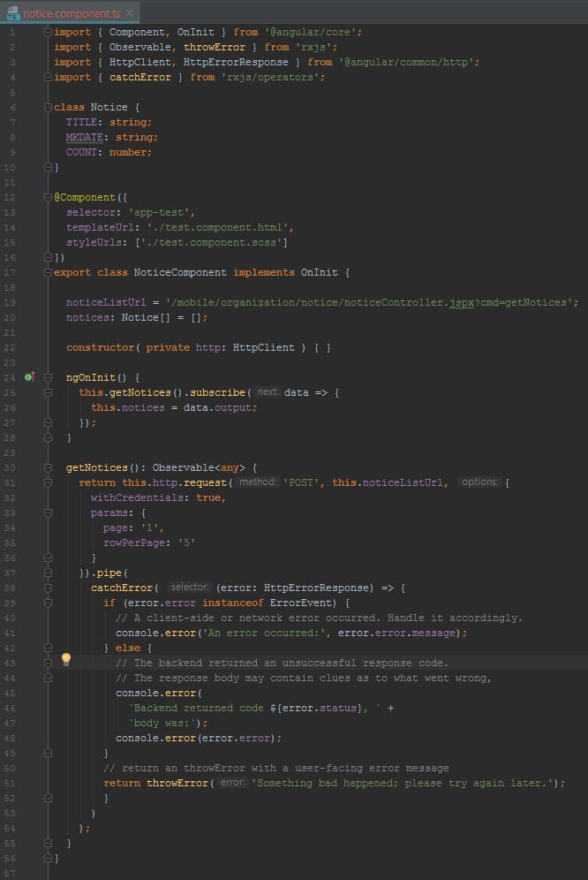Collapse the ngOnInit method fold marker

(x=48, y=377)
